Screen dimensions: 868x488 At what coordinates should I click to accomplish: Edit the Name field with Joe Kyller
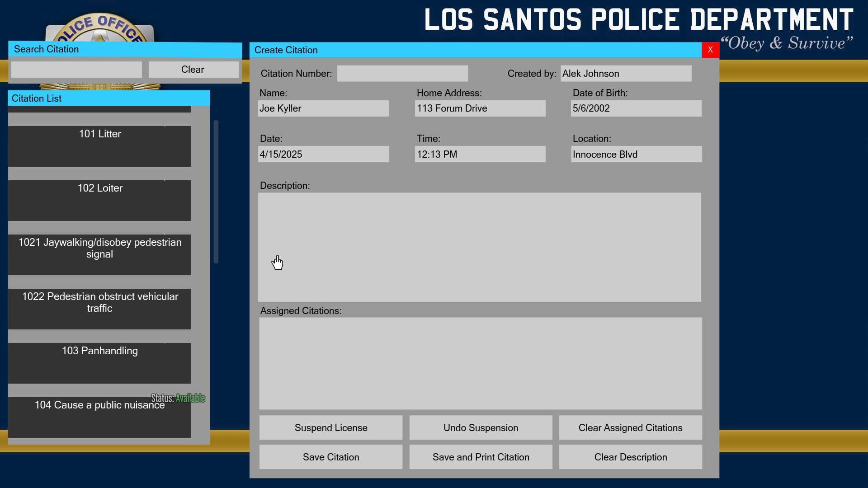coord(323,108)
